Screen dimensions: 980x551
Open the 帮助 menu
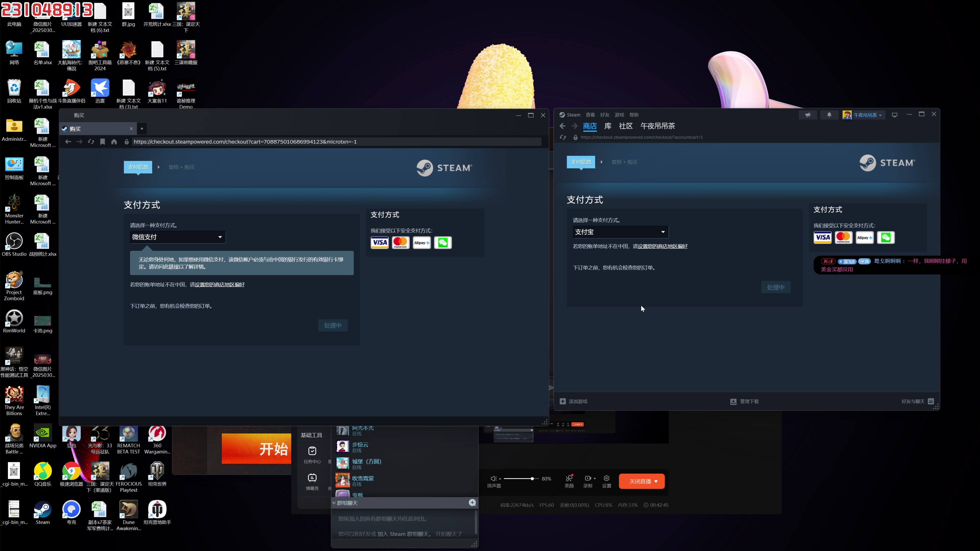[634, 115]
